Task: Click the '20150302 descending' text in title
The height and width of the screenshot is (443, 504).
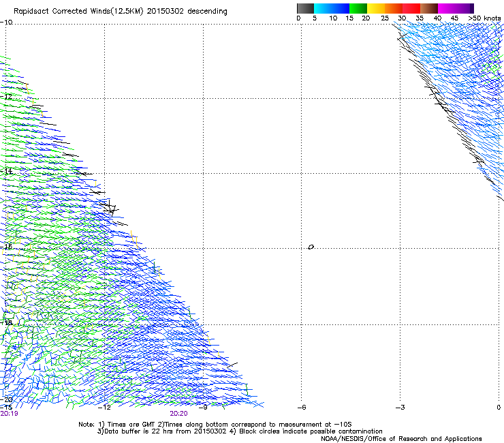Action: 187,12
